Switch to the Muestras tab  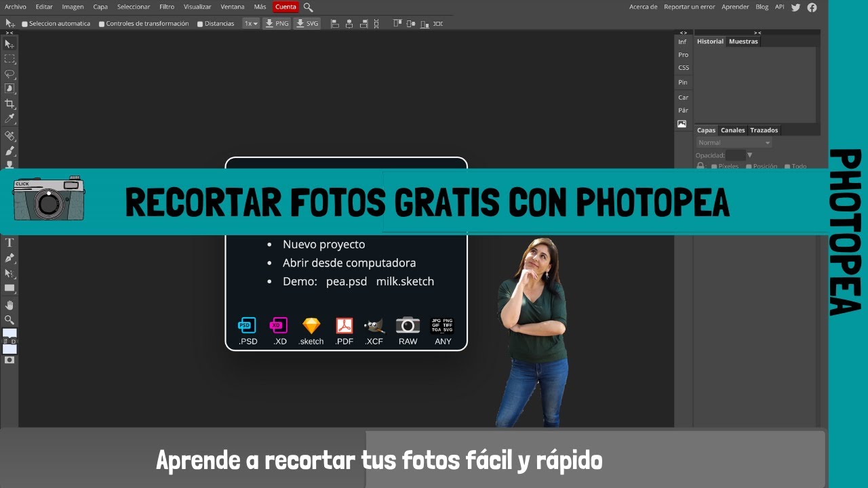[743, 41]
